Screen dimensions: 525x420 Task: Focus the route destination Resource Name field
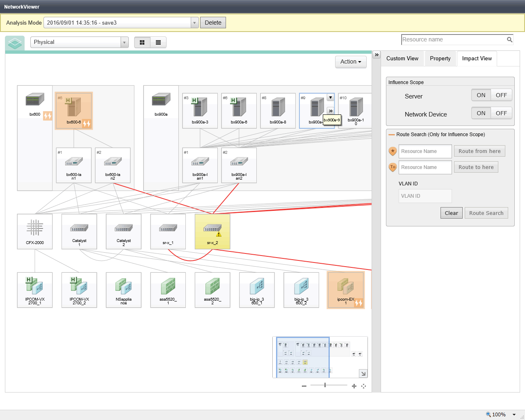[x=425, y=167]
